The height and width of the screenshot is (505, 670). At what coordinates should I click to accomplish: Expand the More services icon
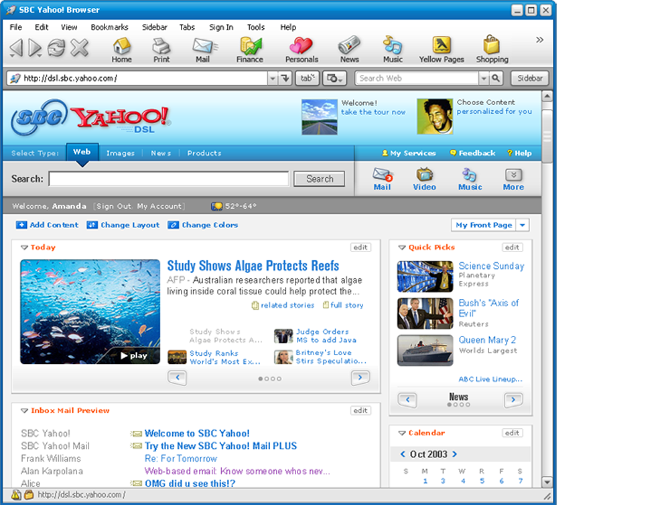coord(513,179)
